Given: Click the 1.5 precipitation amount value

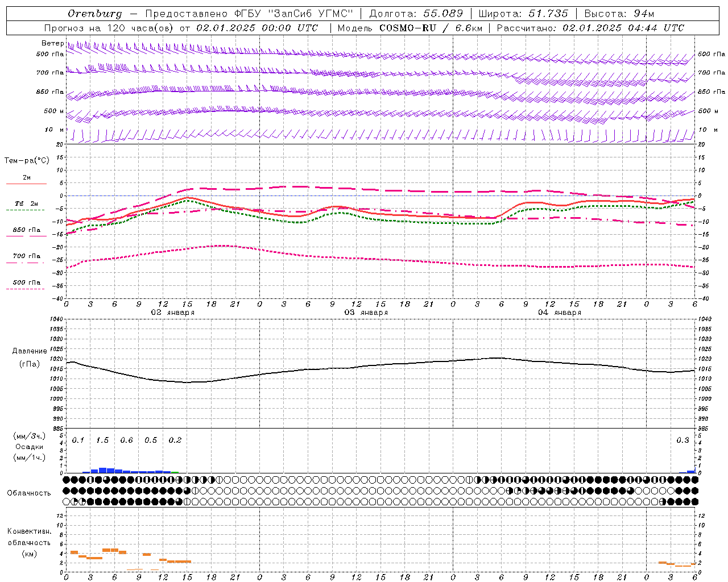Looking at the screenshot, I should [102, 440].
